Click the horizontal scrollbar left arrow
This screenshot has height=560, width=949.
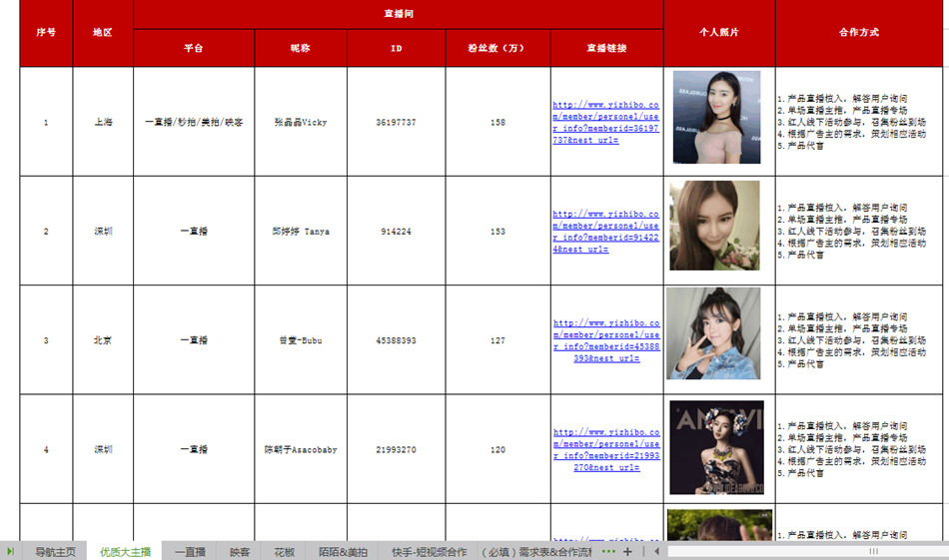pyautogui.click(x=656, y=551)
